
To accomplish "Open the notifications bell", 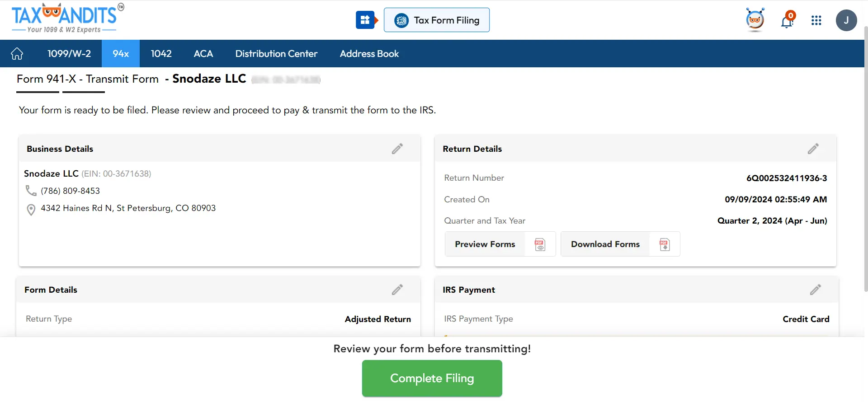I will click(x=787, y=21).
